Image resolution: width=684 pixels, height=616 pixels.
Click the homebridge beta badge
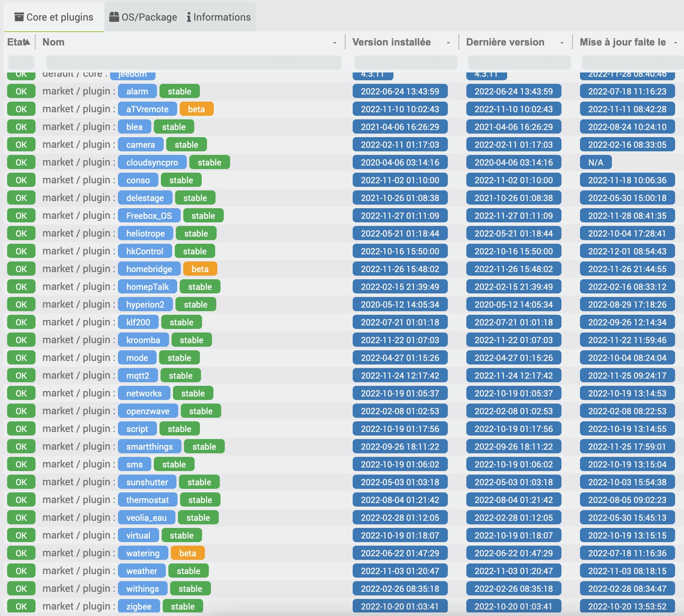[x=200, y=269]
